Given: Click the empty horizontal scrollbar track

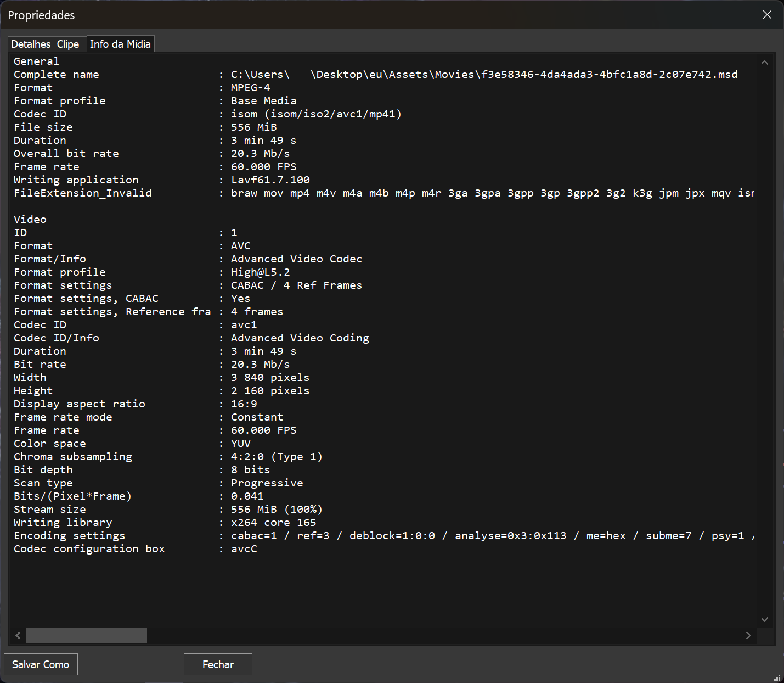Looking at the screenshot, I should coord(439,635).
